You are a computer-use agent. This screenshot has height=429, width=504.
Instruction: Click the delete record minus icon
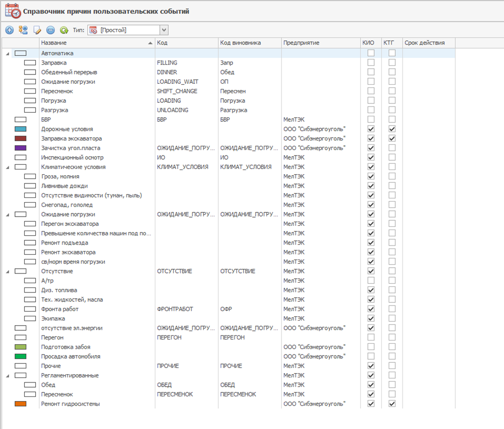point(50,30)
